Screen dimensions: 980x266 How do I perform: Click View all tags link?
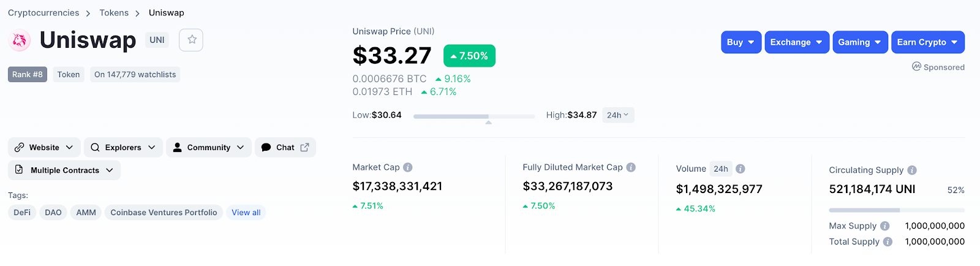click(x=246, y=213)
